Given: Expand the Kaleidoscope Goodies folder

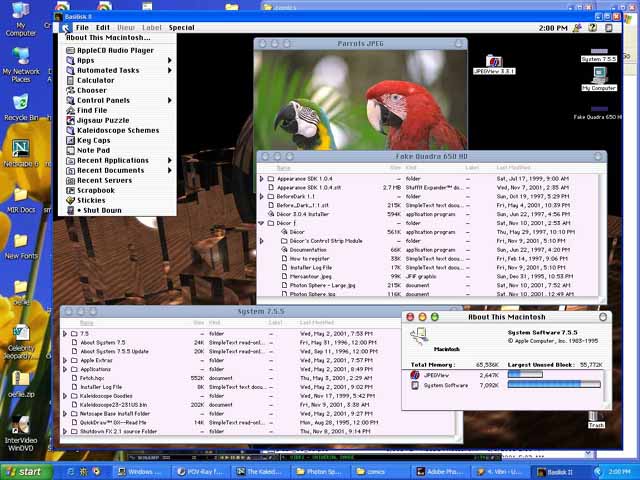Looking at the screenshot, I should point(66,395).
